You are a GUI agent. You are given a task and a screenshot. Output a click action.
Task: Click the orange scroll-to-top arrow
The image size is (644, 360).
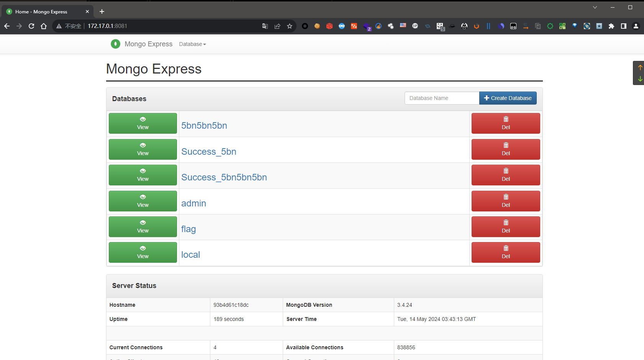point(640,67)
